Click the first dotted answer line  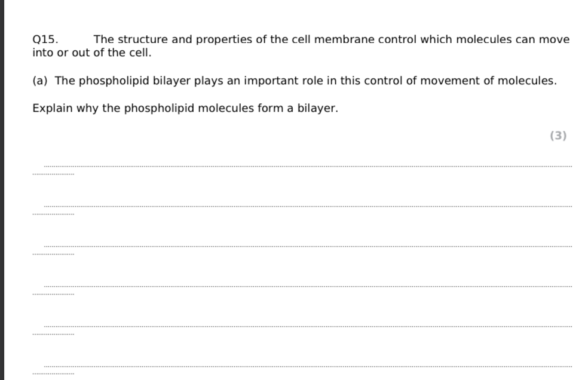307,166
